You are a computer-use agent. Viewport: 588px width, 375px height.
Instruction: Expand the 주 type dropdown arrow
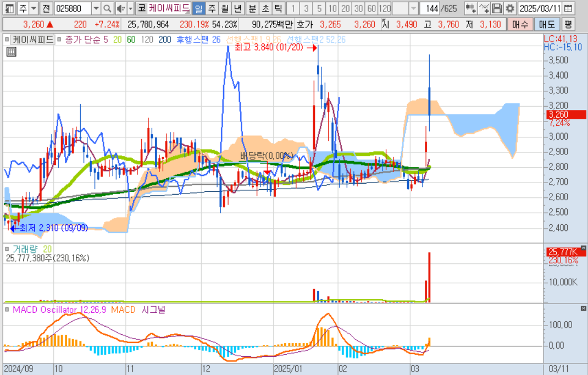pos(34,8)
